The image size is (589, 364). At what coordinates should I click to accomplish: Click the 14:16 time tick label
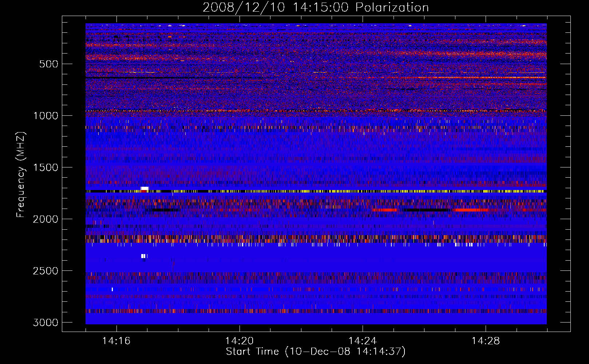116,341
